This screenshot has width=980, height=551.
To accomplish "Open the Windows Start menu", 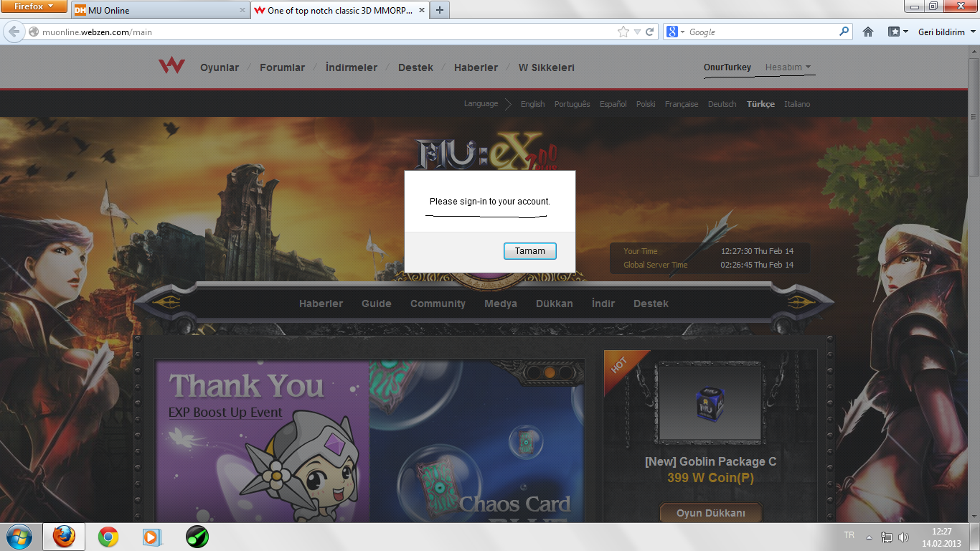I will point(19,536).
